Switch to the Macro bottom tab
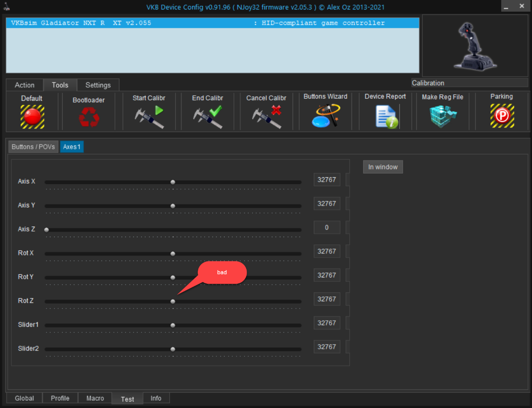Viewport: 532px width, 408px height. pos(95,398)
